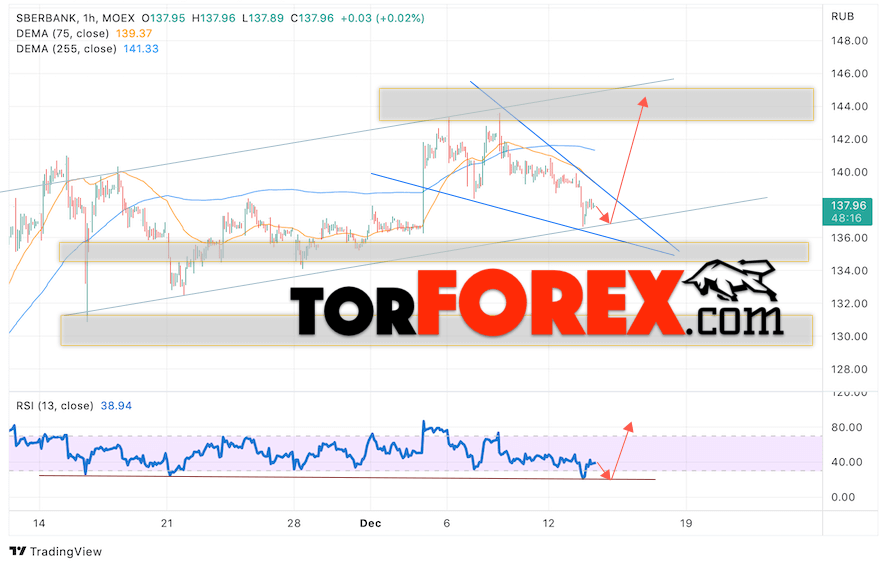
Task: Click the open price O137.95 value
Action: click(163, 18)
